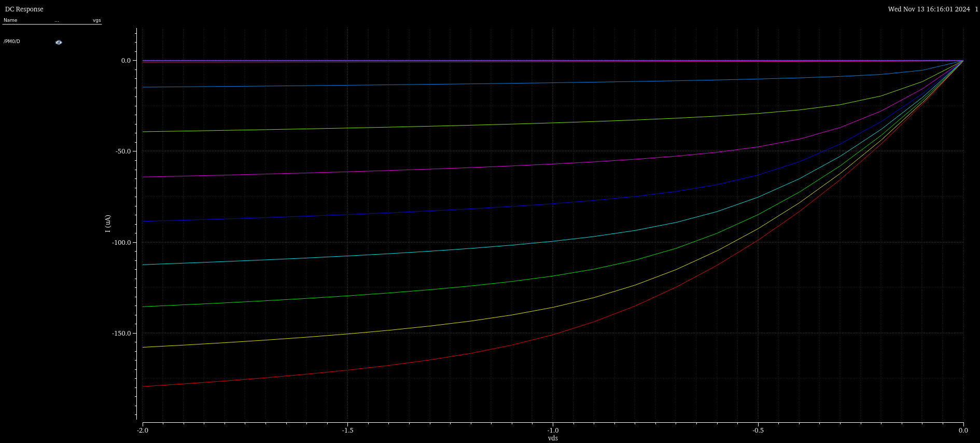Click the vgs column header
This screenshot has width=980, height=443.
96,20
